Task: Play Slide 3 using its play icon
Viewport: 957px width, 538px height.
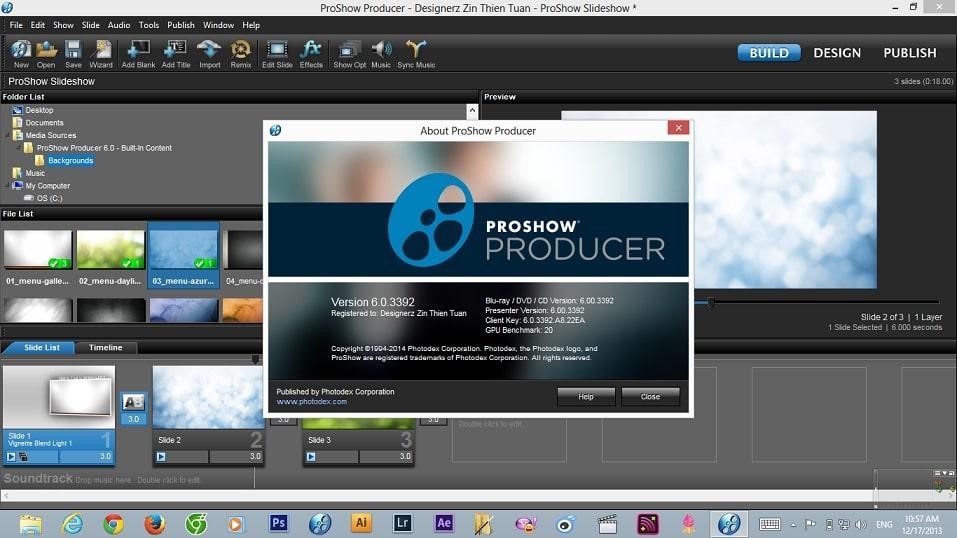Action: click(x=311, y=456)
